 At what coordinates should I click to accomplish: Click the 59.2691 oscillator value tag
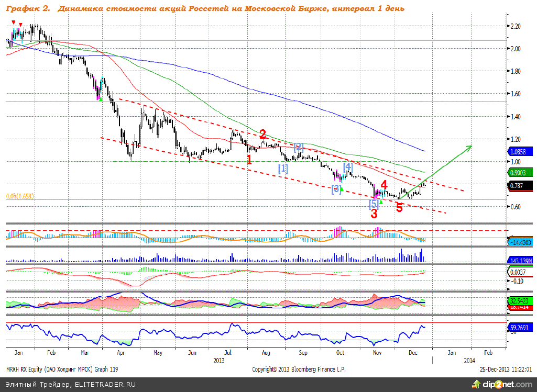pos(520,327)
